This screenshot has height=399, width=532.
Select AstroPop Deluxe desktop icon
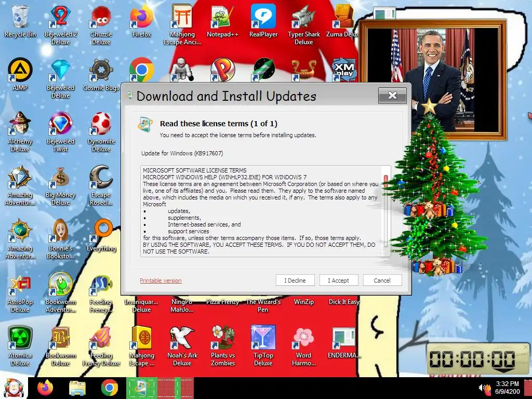point(20,292)
